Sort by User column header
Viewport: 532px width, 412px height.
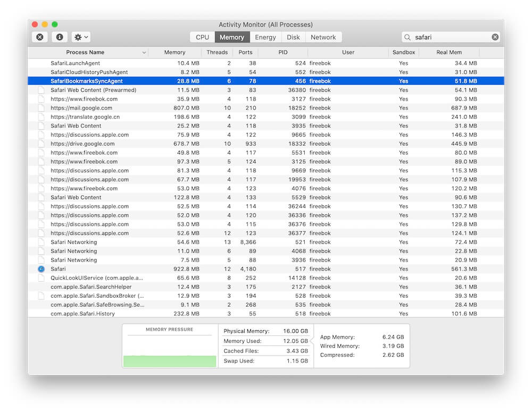point(348,52)
